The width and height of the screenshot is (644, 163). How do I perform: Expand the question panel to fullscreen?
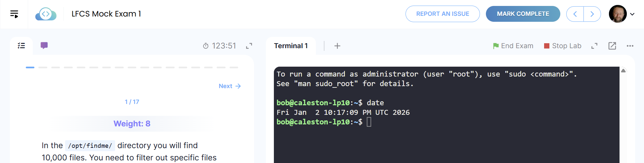click(x=249, y=46)
